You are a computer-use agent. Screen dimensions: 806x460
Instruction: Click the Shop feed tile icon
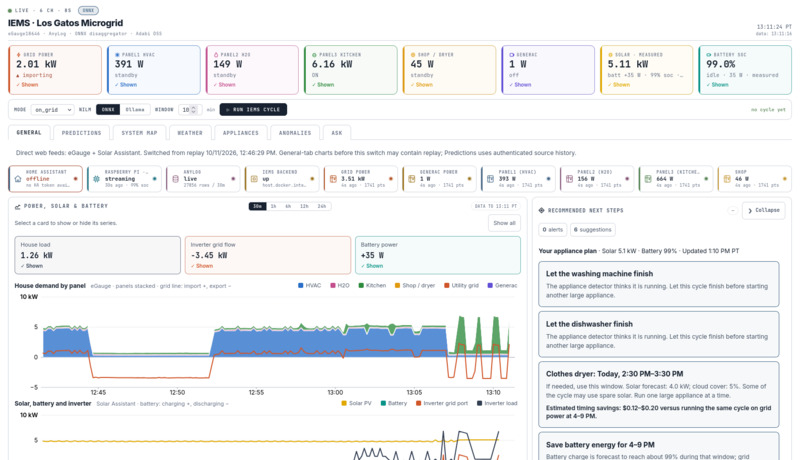[x=727, y=179]
